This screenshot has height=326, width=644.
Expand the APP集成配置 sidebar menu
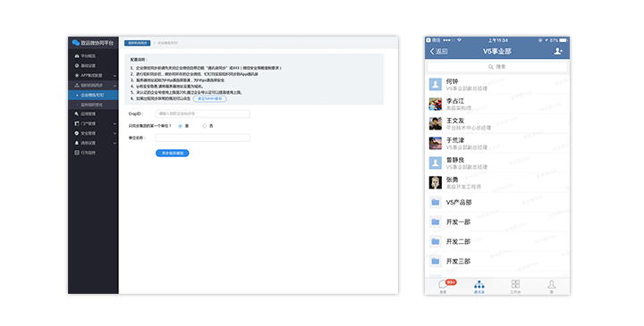[94, 75]
